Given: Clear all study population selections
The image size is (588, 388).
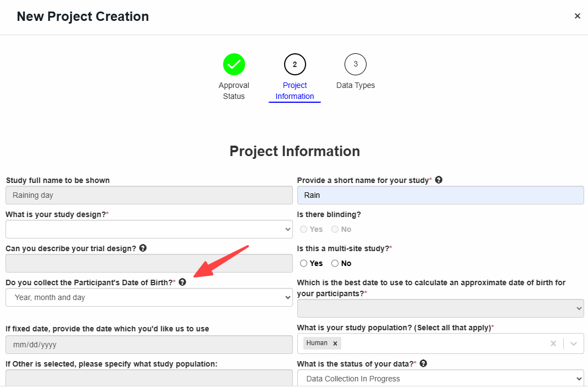Looking at the screenshot, I should [553, 343].
